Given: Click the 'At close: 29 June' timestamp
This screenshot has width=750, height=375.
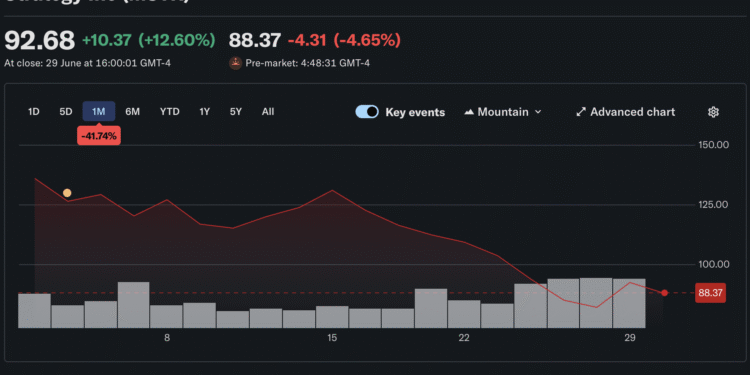Looking at the screenshot, I should [88, 63].
